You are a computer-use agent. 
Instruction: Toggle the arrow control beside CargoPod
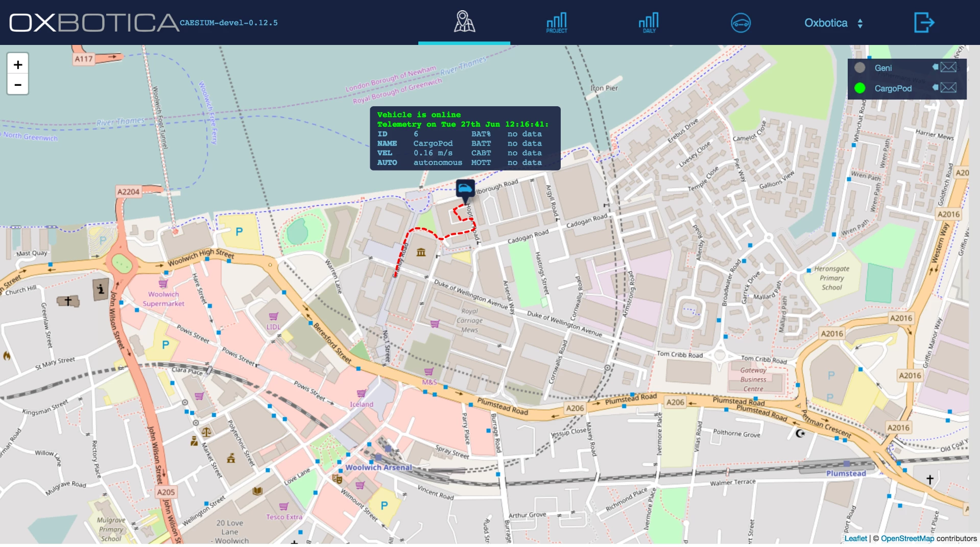point(935,88)
